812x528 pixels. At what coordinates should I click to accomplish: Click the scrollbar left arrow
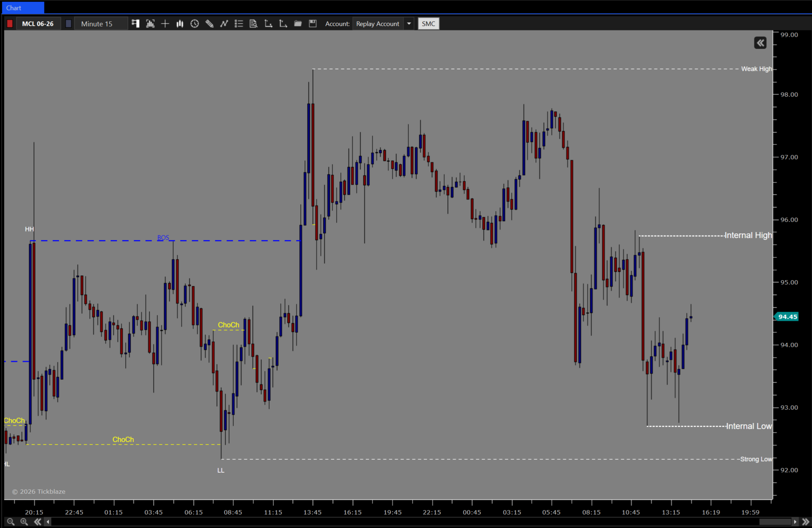[48, 522]
